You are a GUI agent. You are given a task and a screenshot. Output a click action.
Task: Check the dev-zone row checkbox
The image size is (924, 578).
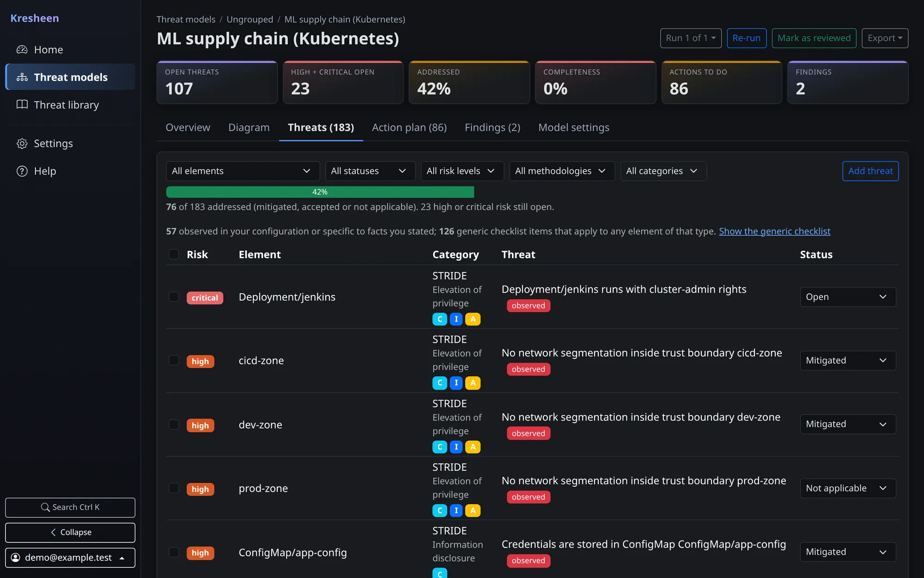tap(174, 424)
